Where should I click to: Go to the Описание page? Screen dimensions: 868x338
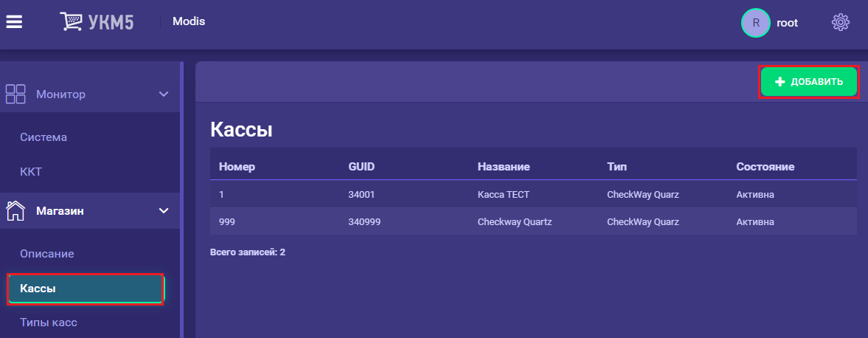(47, 254)
